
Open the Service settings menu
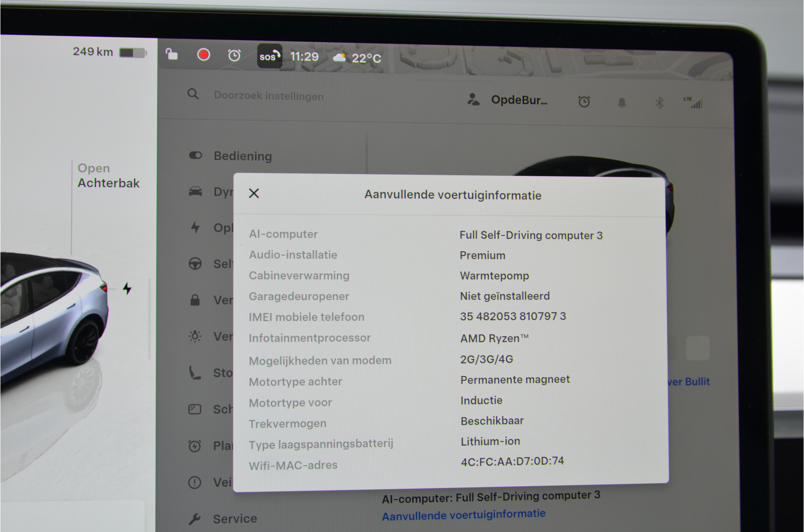(234, 519)
